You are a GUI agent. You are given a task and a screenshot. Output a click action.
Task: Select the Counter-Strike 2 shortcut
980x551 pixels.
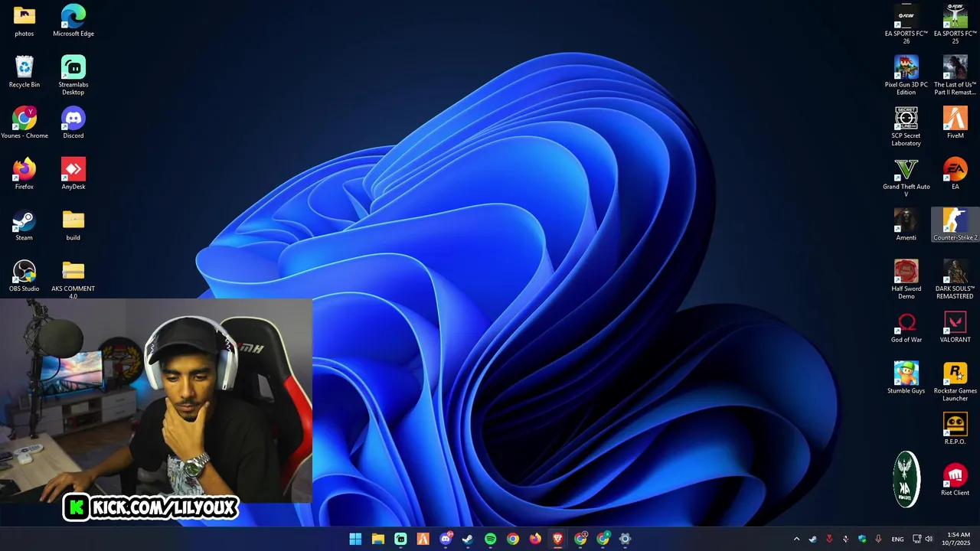pyautogui.click(x=955, y=225)
